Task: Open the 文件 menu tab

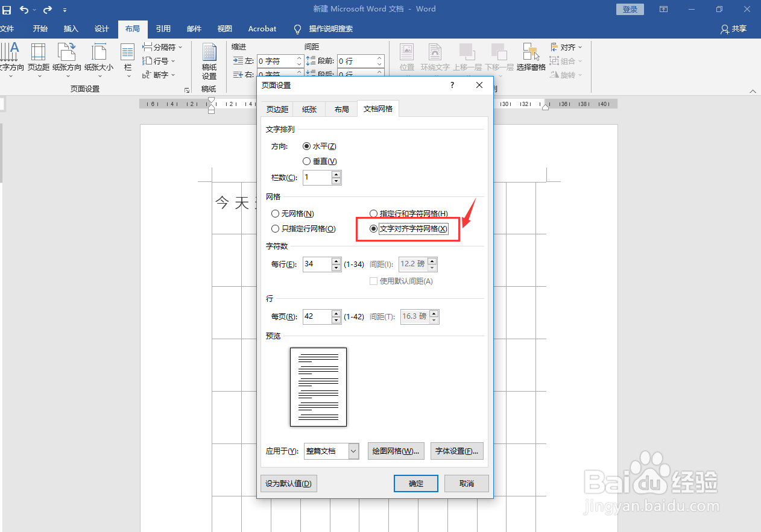Action: pos(7,29)
